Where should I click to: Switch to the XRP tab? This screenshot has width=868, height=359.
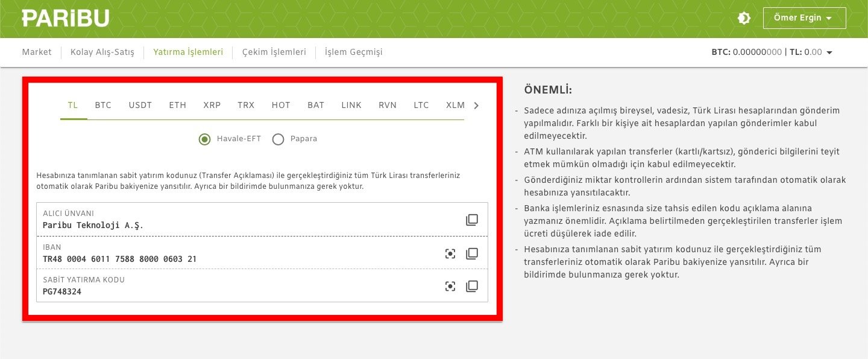(x=212, y=105)
